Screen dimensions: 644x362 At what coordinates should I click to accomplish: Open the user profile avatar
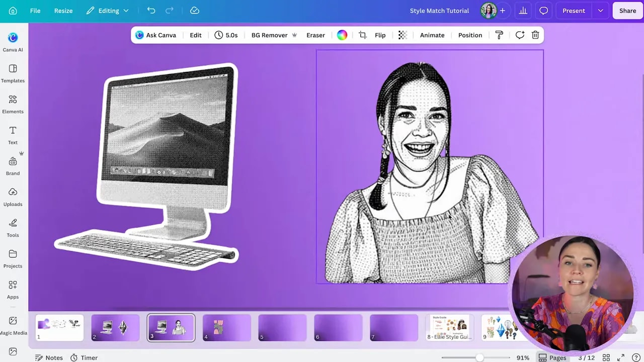pyautogui.click(x=488, y=11)
